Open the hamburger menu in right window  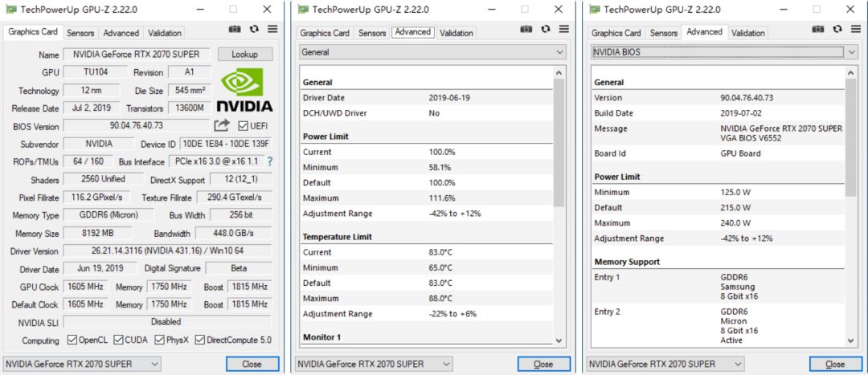856,30
